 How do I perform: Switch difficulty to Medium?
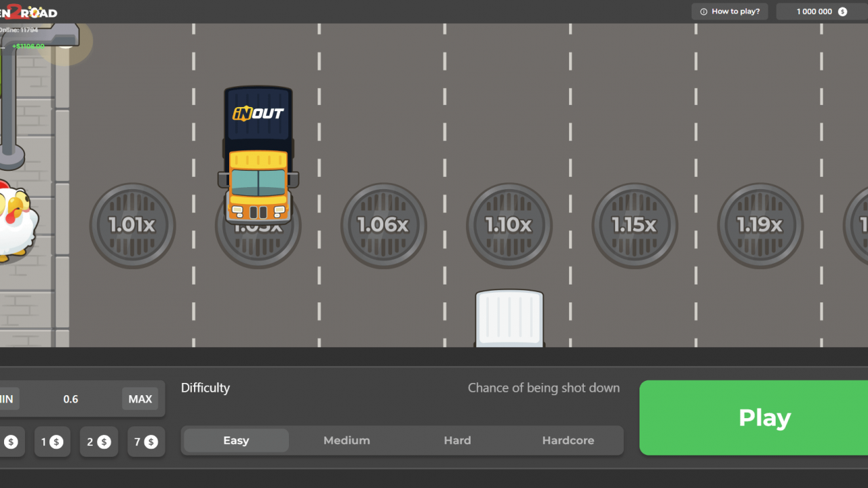pos(347,441)
